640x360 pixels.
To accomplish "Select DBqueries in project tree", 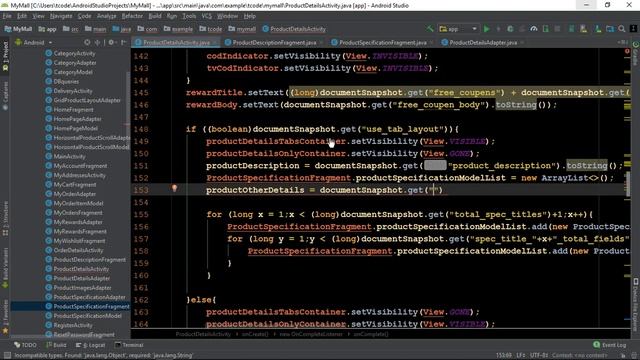I will [x=66, y=82].
